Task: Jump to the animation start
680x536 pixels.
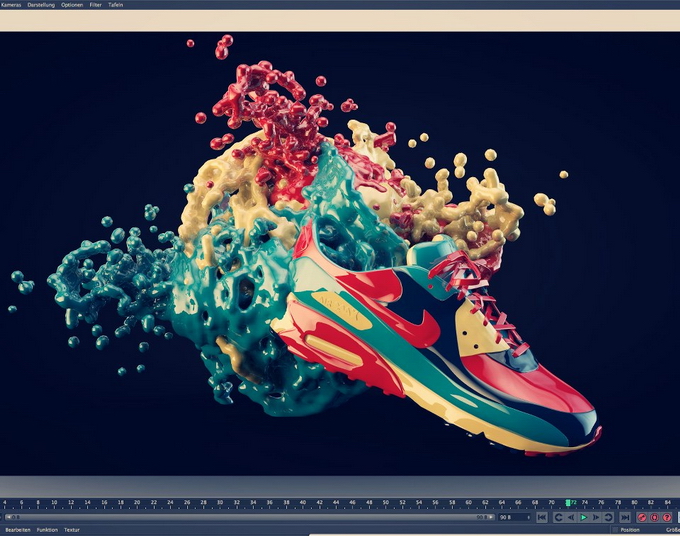Action: point(542,517)
